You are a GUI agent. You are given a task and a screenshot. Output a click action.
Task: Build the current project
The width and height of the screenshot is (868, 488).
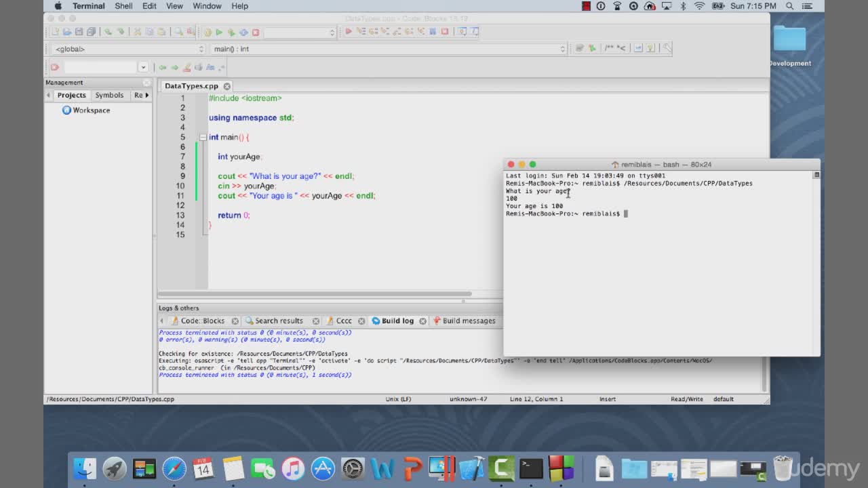pyautogui.click(x=208, y=31)
